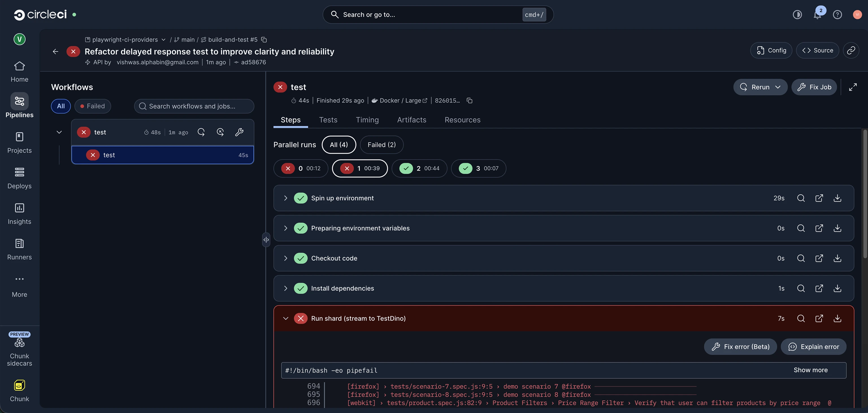The height and width of the screenshot is (413, 868).
Task: Fix the test workflow wrench icon
Action: point(239,132)
